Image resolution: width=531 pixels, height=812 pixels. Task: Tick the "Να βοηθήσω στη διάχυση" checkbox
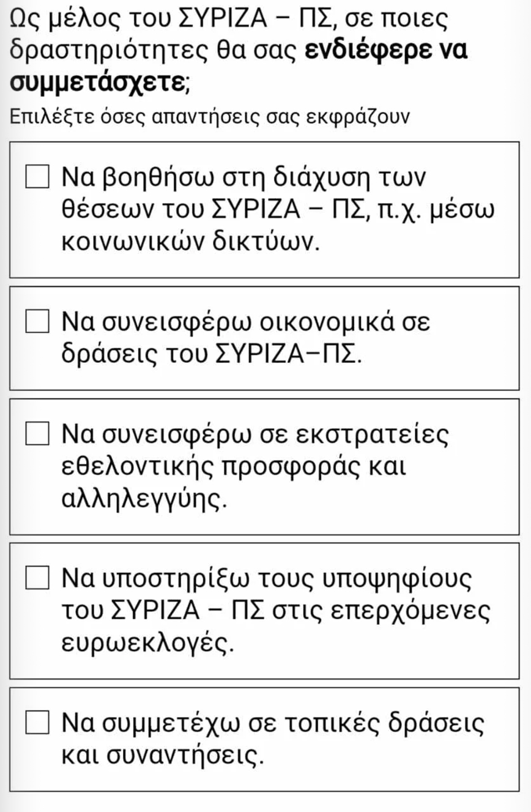[x=37, y=177]
